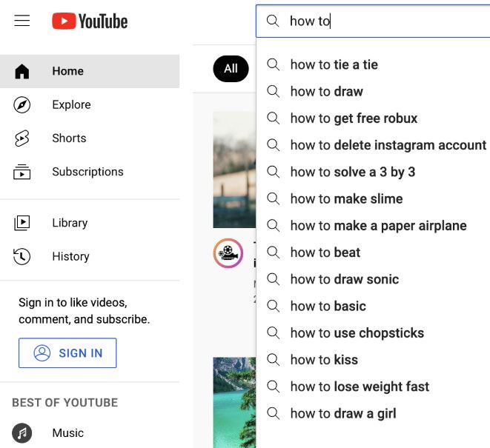
Task: Pick 'how to use chopsticks' suggestion
Action: tap(373, 332)
